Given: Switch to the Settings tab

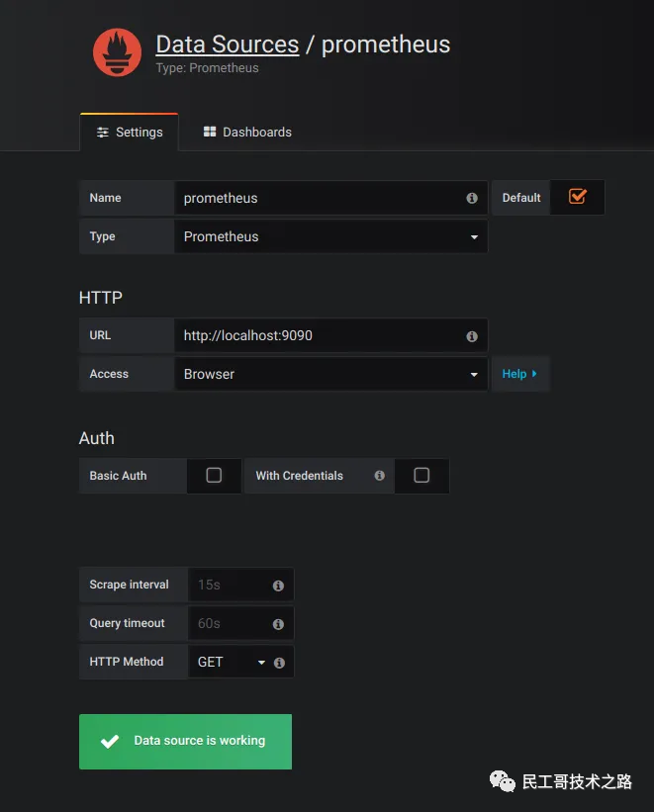Looking at the screenshot, I should coord(129,133).
